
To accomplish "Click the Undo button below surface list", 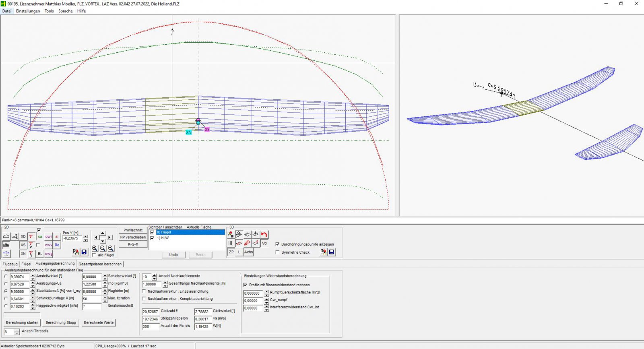I will click(x=173, y=254).
